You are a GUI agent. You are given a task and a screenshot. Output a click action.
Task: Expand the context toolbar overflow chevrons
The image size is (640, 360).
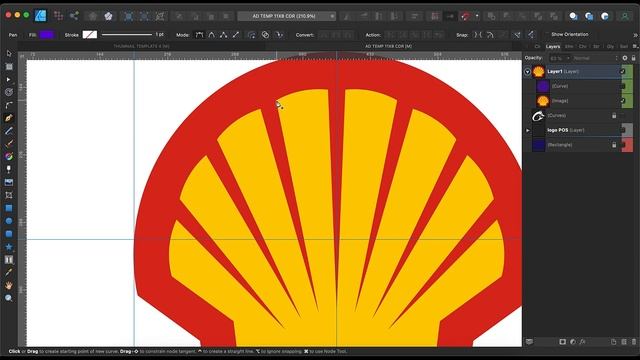(635, 35)
